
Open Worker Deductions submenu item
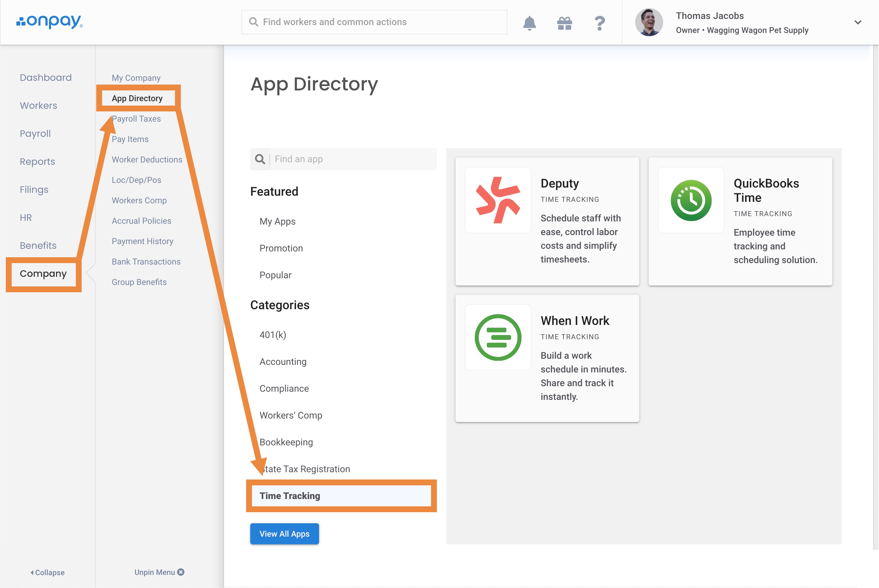147,159
